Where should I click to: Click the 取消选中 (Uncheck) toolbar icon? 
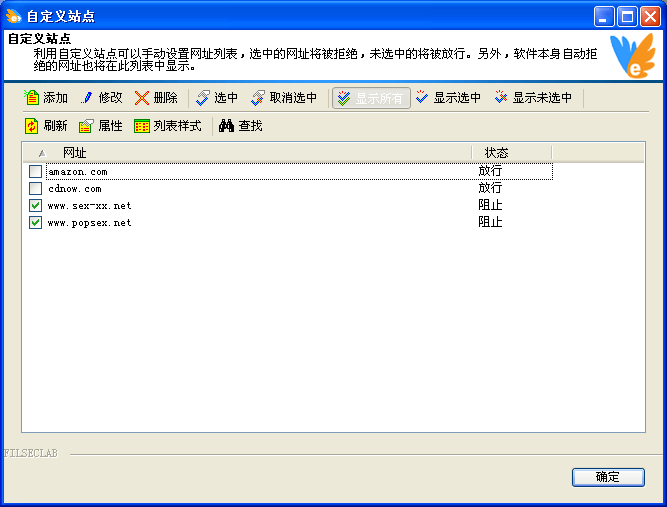tap(258, 98)
